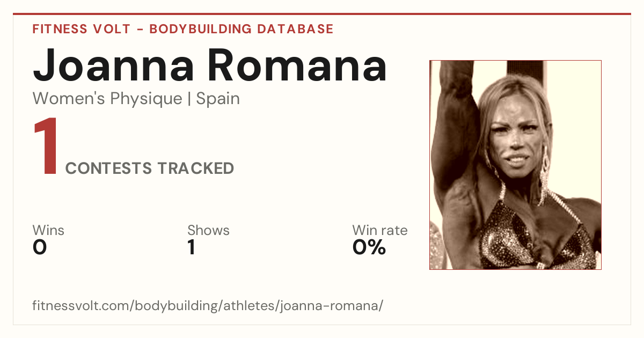Click the CONTESTS TRACKED label
Screen dimensions: 644x338
150,168
